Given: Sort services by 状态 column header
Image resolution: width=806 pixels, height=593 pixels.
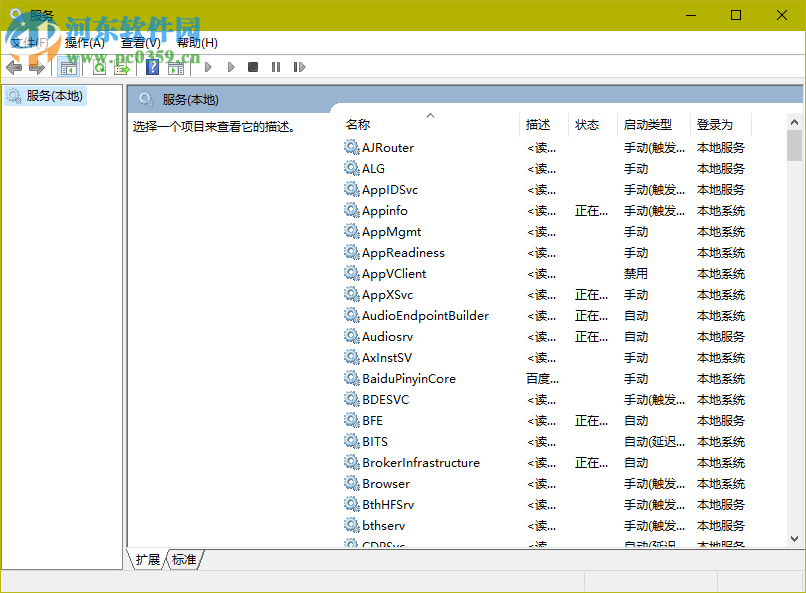Looking at the screenshot, I should [588, 124].
